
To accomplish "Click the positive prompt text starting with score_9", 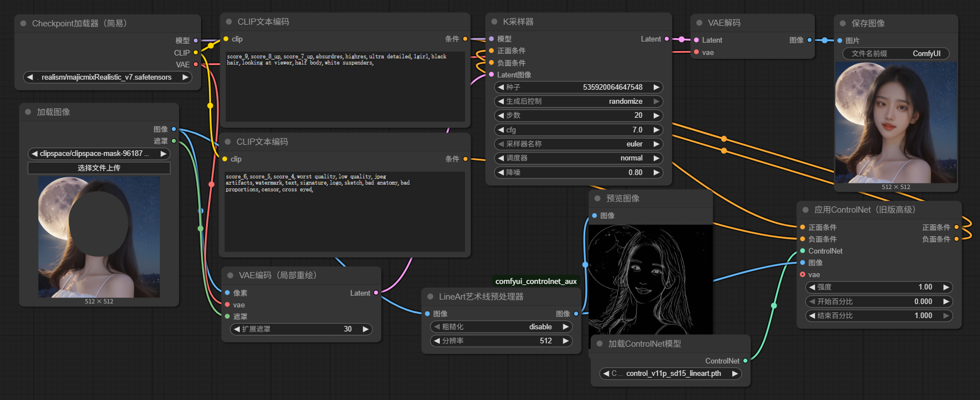I will pos(345,86).
